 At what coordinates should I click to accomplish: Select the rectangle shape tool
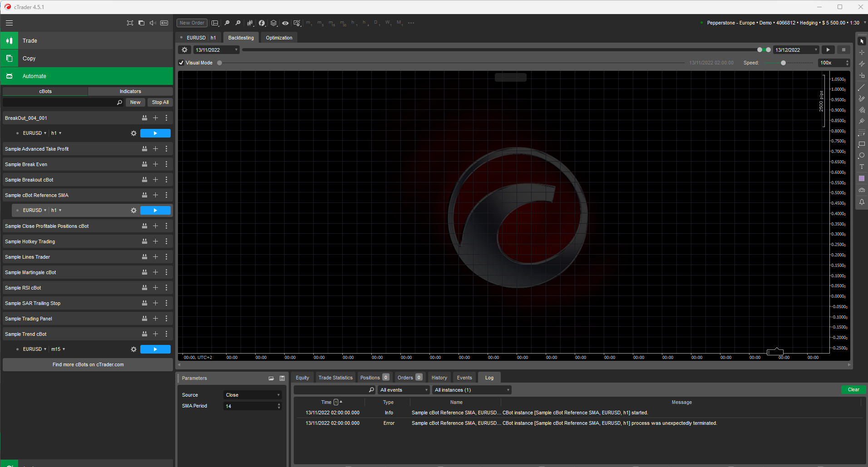click(x=862, y=144)
